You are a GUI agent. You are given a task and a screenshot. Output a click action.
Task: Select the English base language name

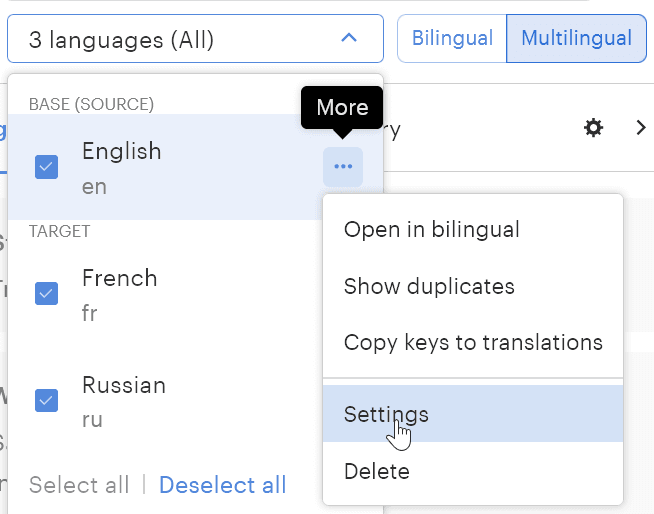(121, 151)
